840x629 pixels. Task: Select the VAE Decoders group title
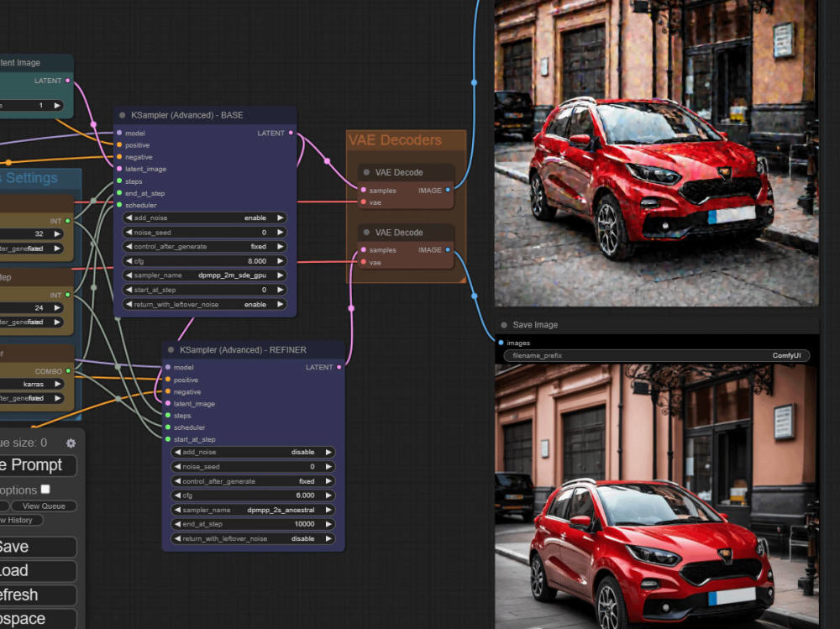coord(395,140)
